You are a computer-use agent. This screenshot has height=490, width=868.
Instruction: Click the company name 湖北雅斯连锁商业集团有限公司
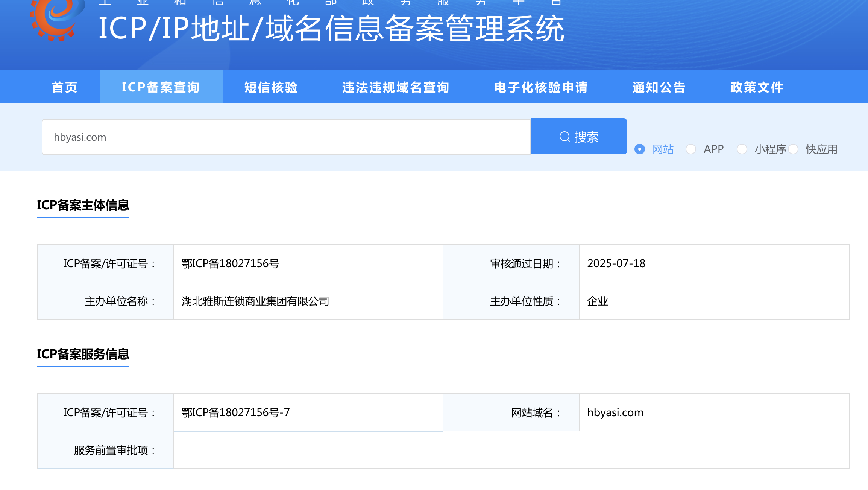point(255,301)
